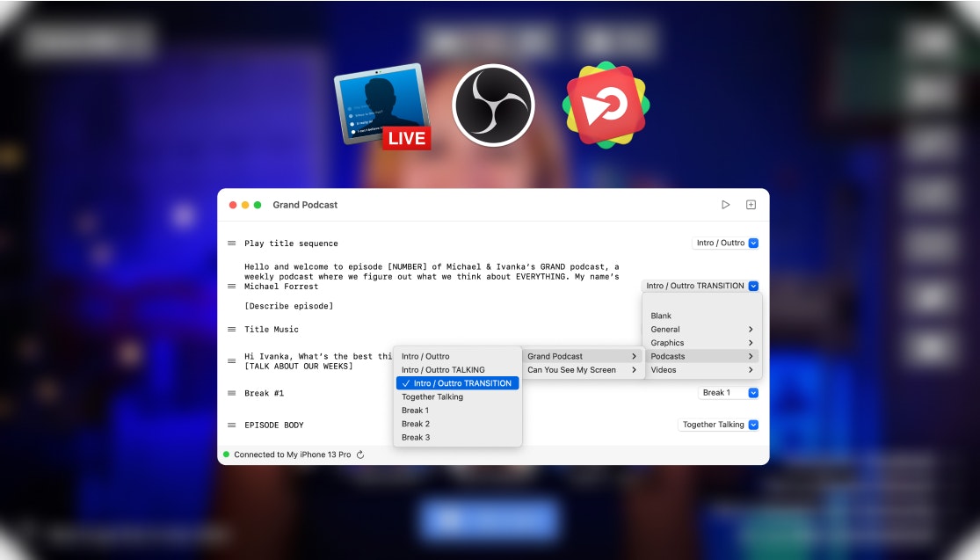Viewport: 980px width, 560px height.
Task: Click the Title Music script line
Action: pyautogui.click(x=272, y=330)
